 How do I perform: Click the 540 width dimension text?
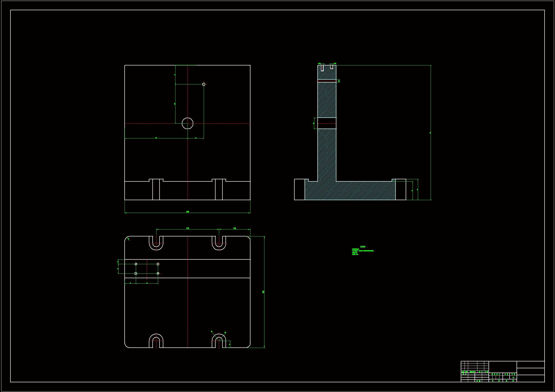pyautogui.click(x=188, y=212)
